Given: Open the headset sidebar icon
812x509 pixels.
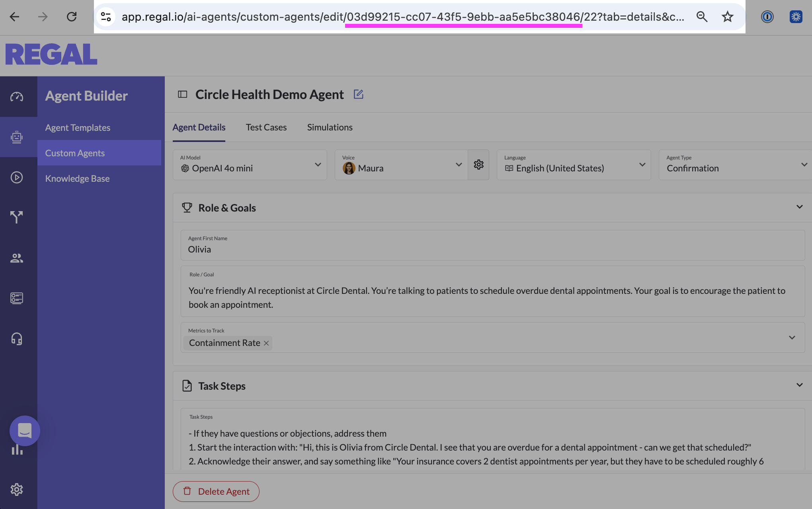Looking at the screenshot, I should tap(17, 338).
